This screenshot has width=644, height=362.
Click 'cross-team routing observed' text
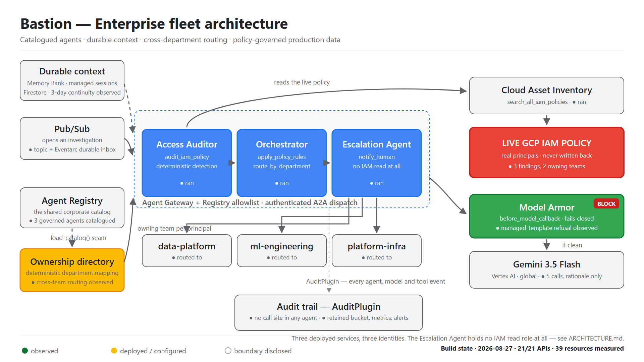74,282
